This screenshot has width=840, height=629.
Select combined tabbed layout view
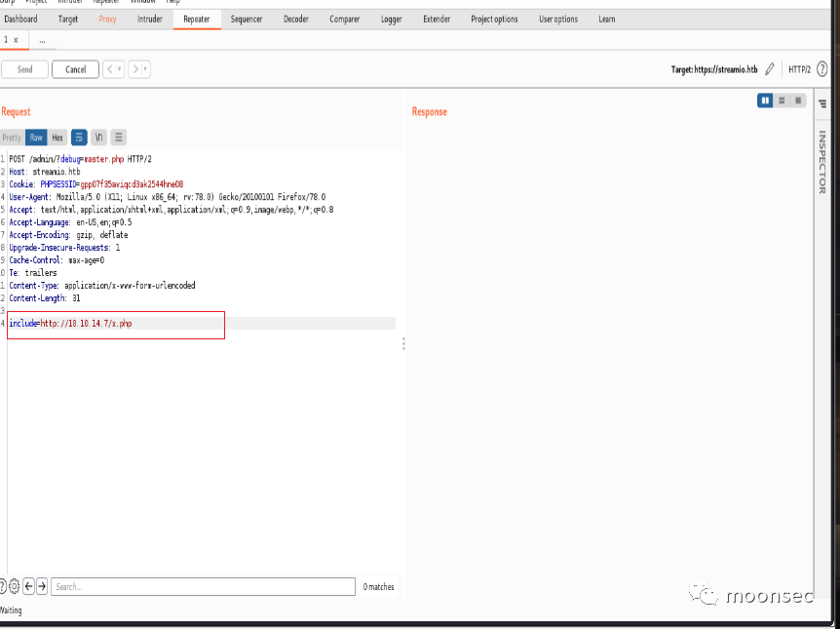[798, 100]
